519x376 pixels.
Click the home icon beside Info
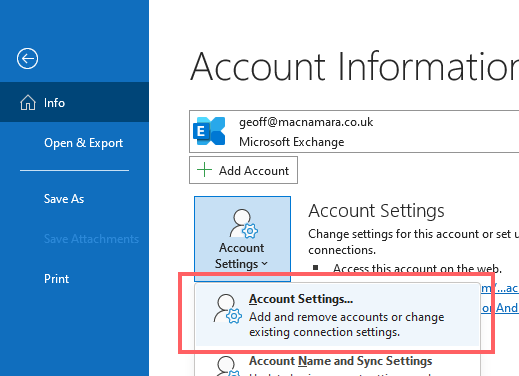pos(28,102)
